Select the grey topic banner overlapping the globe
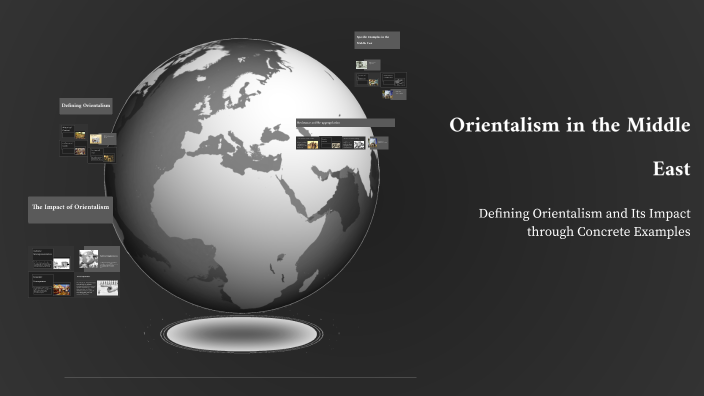Image resolution: width=704 pixels, height=396 pixels. 345,123
